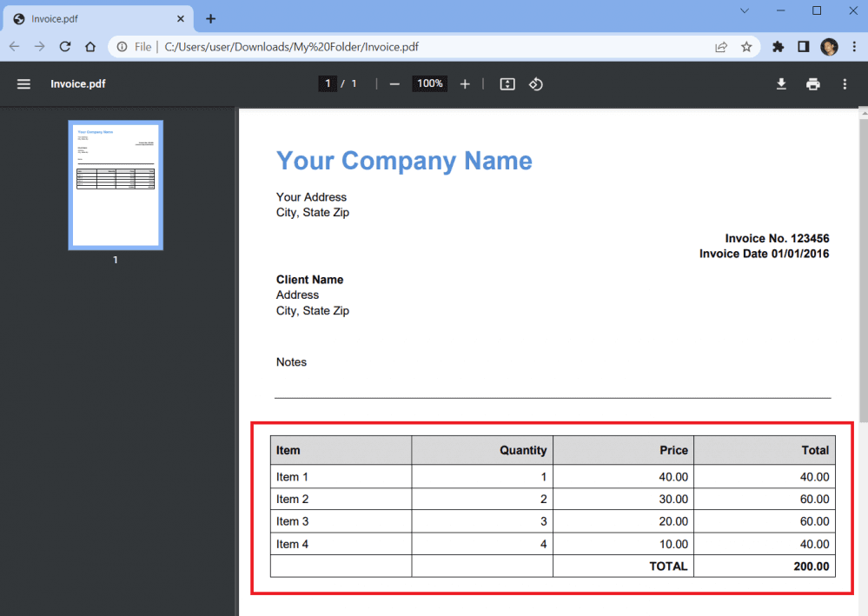The height and width of the screenshot is (616, 868).
Task: Open a new tab
Action: tap(210, 19)
